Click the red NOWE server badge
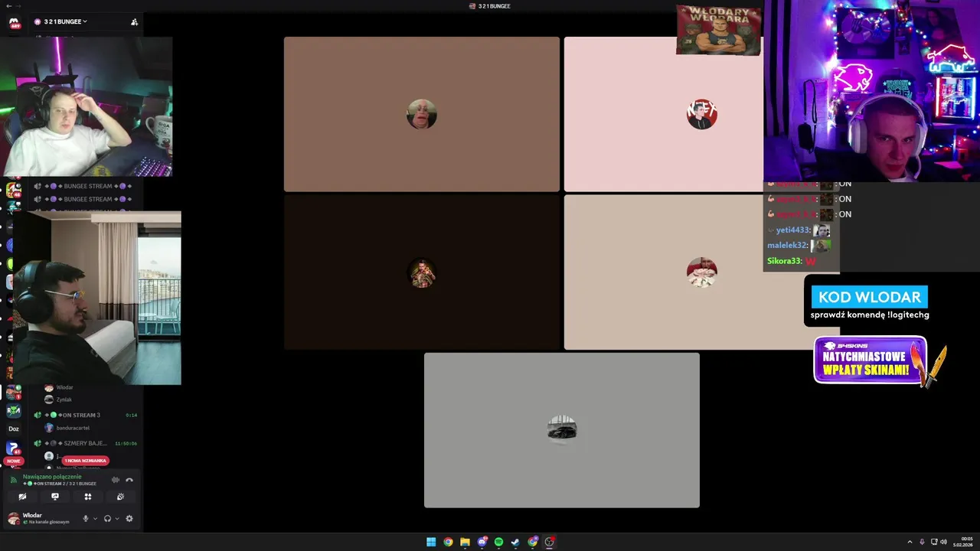 [x=14, y=461]
